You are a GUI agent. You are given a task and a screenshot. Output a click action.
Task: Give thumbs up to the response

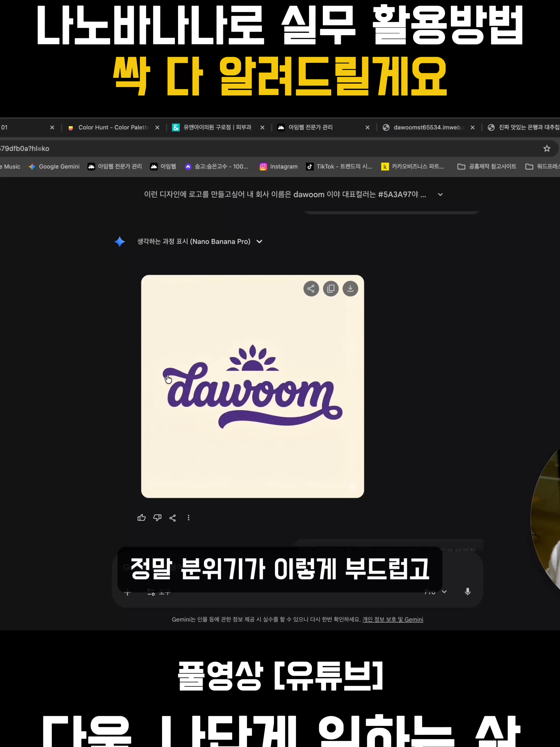(x=142, y=518)
